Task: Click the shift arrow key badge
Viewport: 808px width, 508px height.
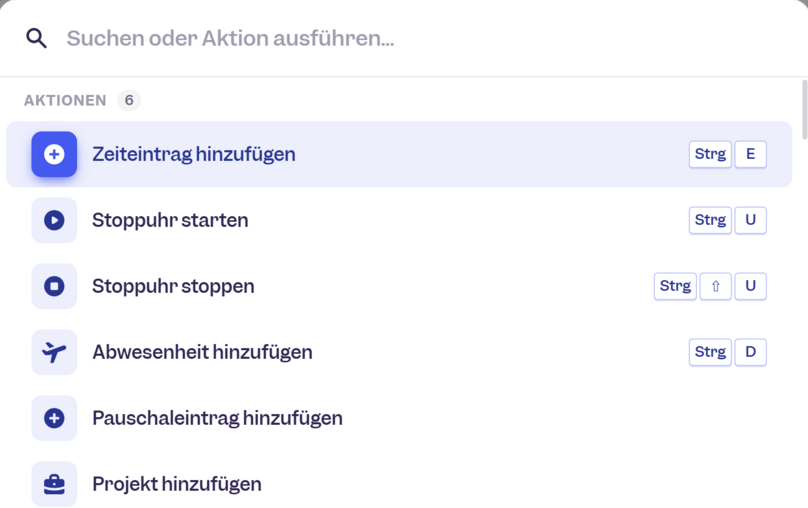Action: click(x=715, y=286)
